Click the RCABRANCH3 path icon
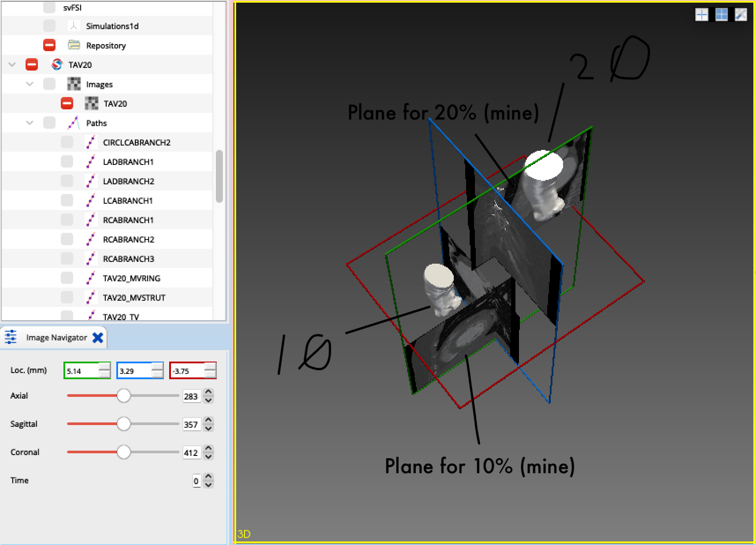 click(91, 258)
